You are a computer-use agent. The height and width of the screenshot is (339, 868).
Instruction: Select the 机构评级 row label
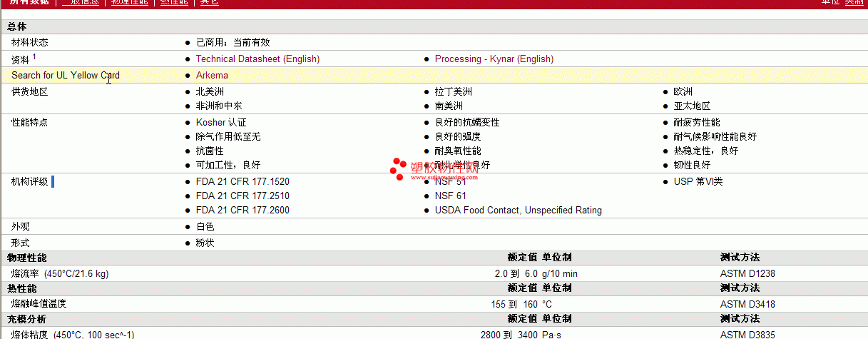(30, 181)
